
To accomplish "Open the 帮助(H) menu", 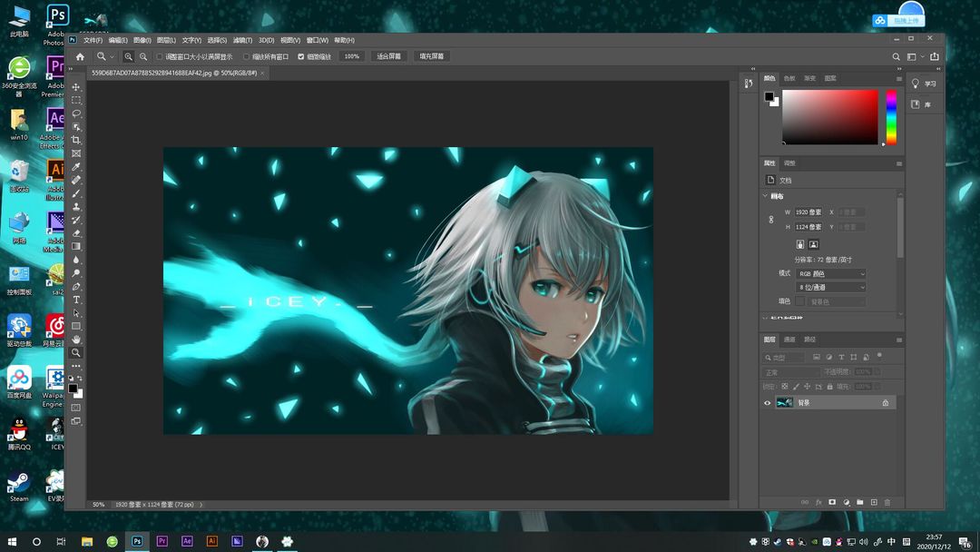I will coord(344,40).
